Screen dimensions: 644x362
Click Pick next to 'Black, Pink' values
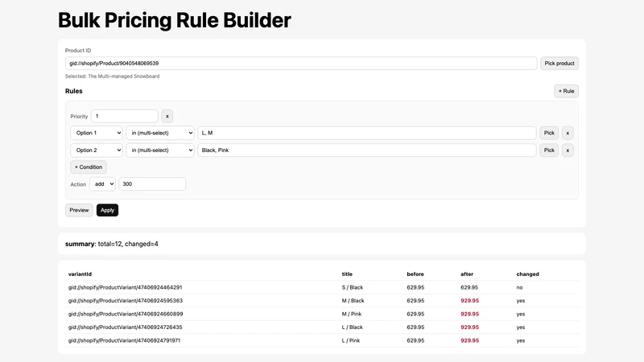549,150
